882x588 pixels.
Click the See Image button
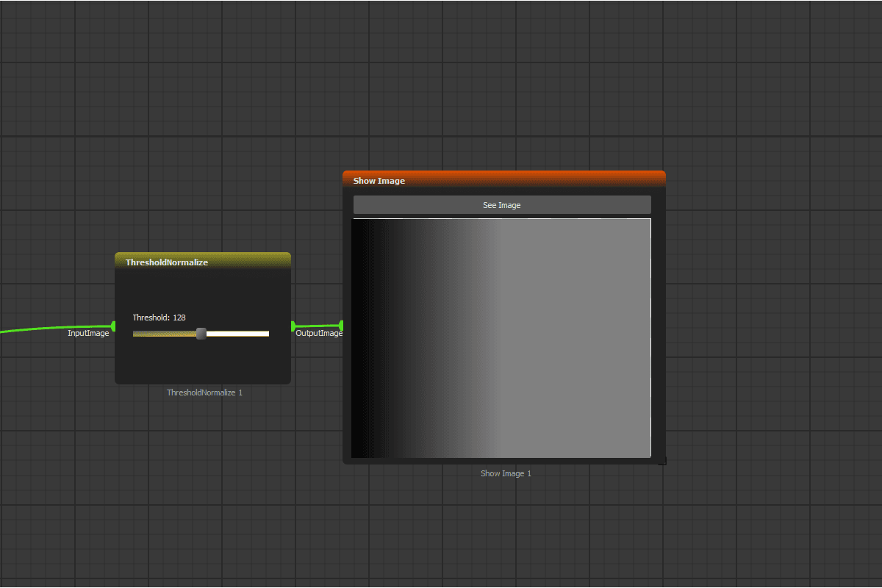502,205
